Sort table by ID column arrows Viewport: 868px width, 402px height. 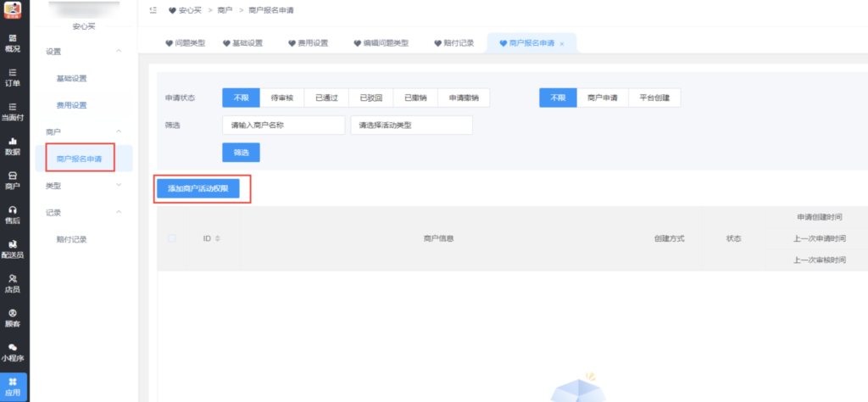coord(218,238)
